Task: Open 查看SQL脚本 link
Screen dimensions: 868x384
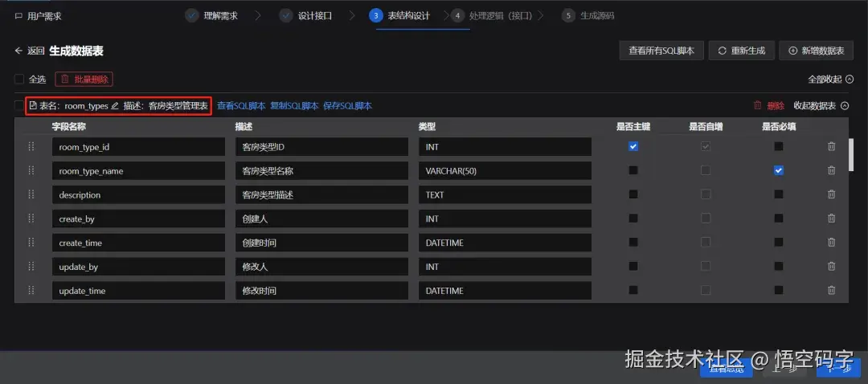Action: (x=241, y=106)
